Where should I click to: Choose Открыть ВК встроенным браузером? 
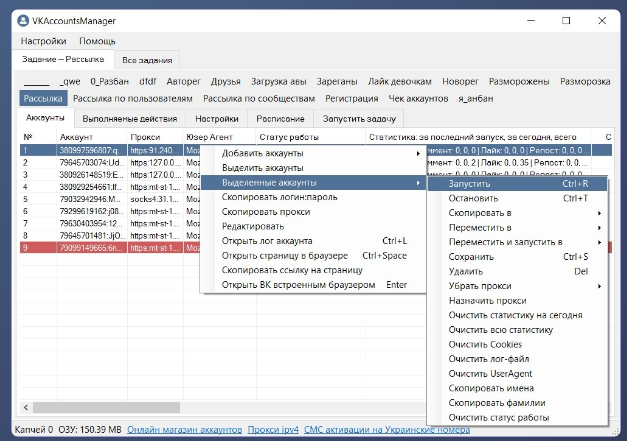point(313,285)
